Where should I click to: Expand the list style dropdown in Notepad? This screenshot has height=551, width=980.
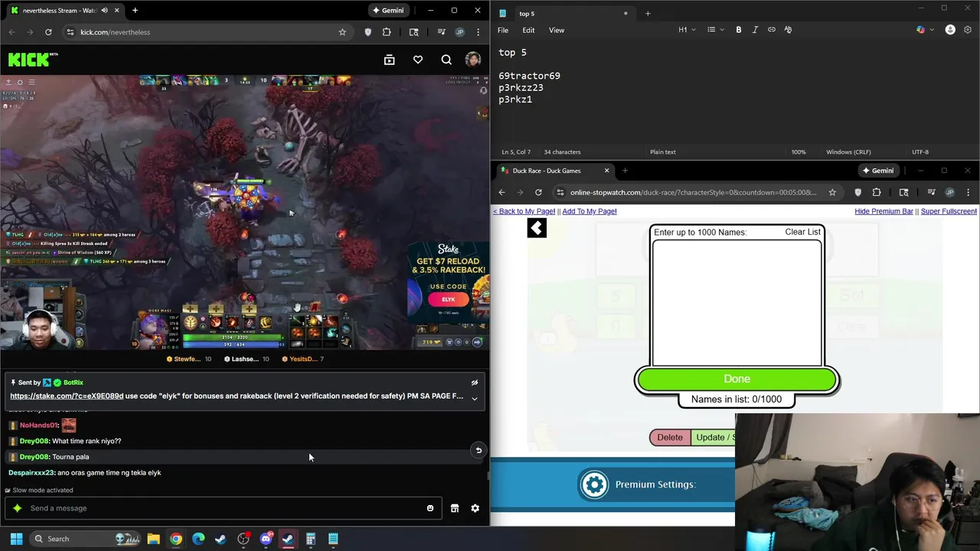pos(715,30)
